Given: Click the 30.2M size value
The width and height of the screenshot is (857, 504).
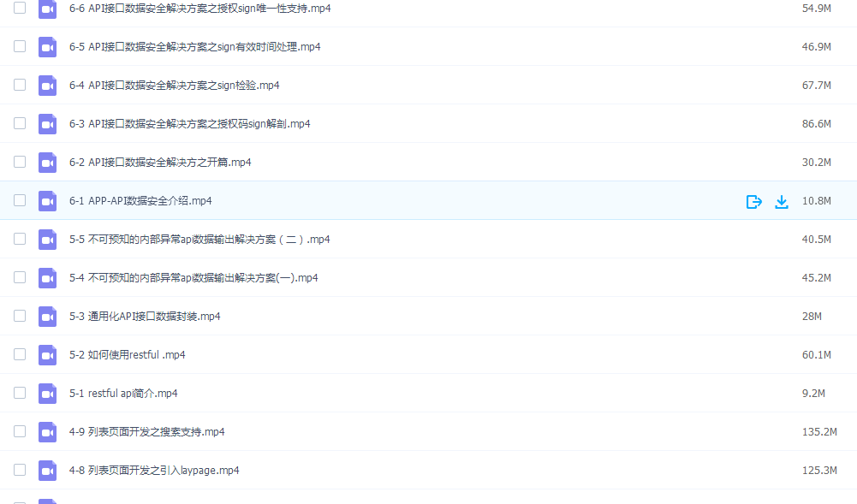Looking at the screenshot, I should 817,163.
